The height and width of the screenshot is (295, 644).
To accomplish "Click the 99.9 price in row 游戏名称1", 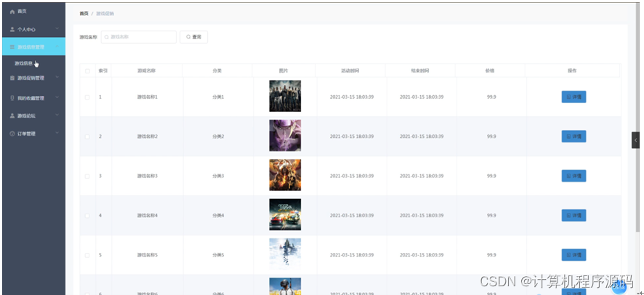I will coord(491,97).
